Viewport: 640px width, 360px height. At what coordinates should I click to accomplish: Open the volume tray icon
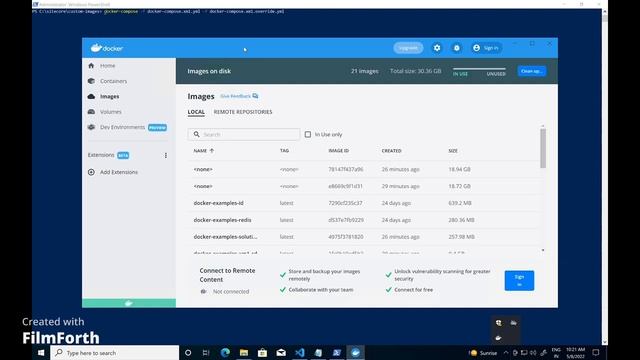[533, 353]
